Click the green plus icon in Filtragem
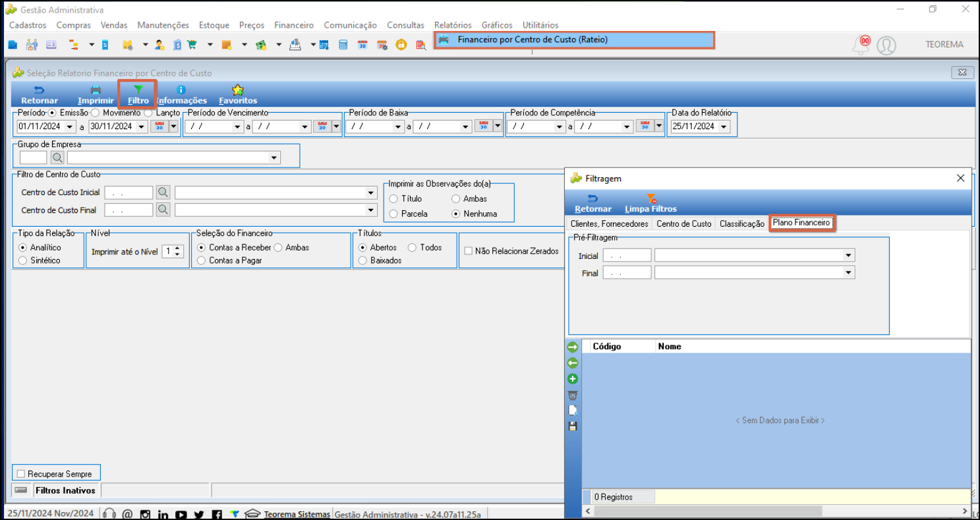The width and height of the screenshot is (980, 520). [x=573, y=379]
